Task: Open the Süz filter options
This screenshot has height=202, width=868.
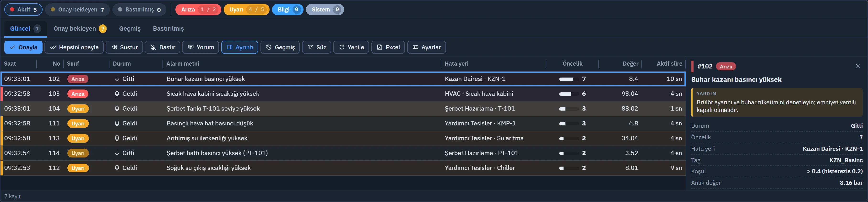Action: [317, 47]
